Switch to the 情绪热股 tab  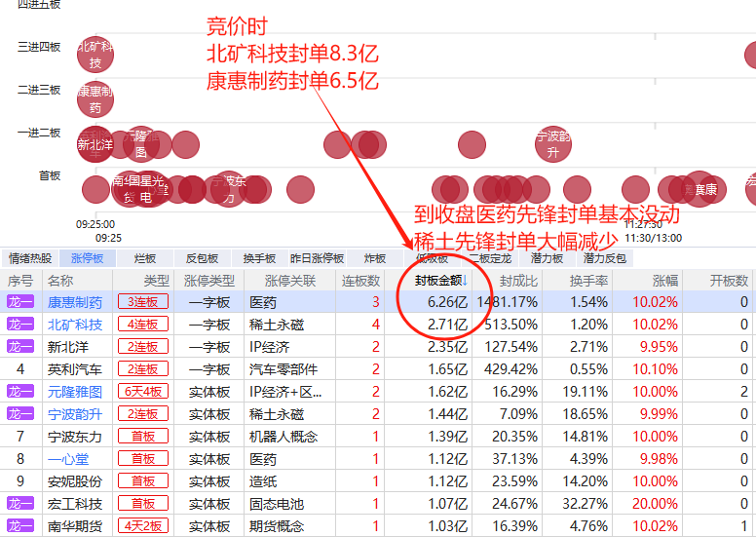[x=30, y=258]
